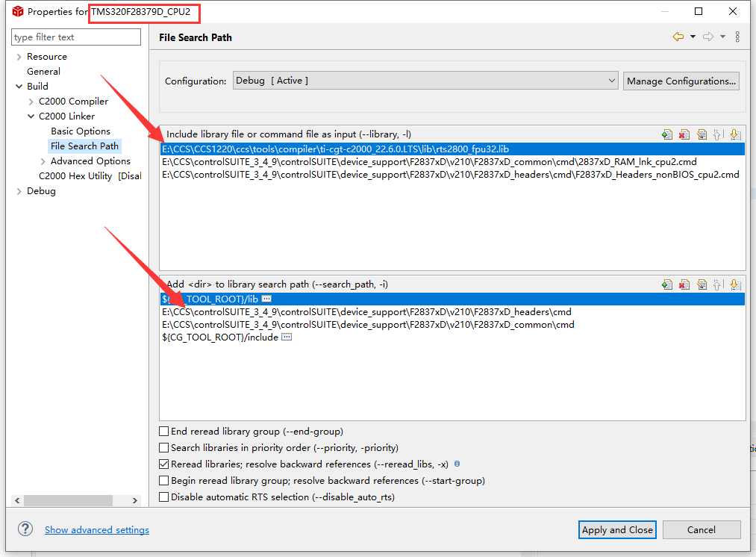Move entry up in the --library list

[x=718, y=134]
